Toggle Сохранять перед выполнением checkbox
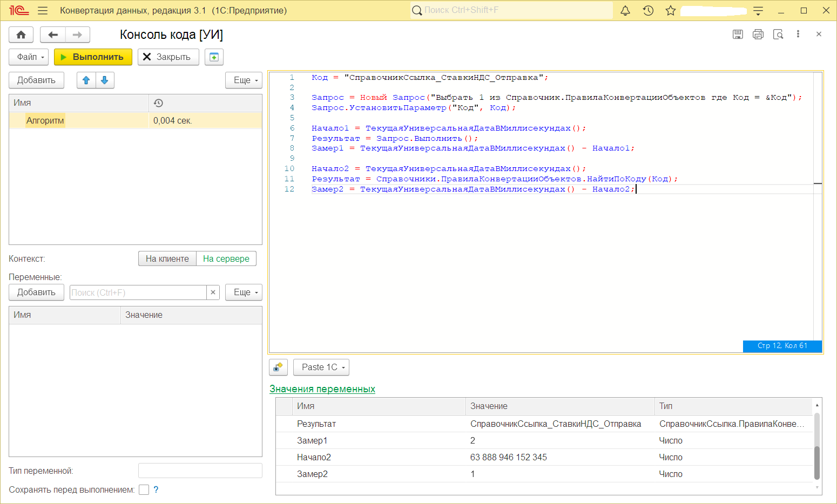Screen dimensions: 837x504 pos(144,490)
